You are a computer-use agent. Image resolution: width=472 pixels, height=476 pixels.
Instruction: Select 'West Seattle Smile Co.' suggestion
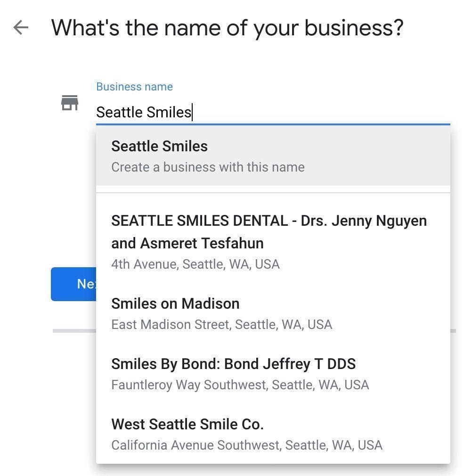187,424
